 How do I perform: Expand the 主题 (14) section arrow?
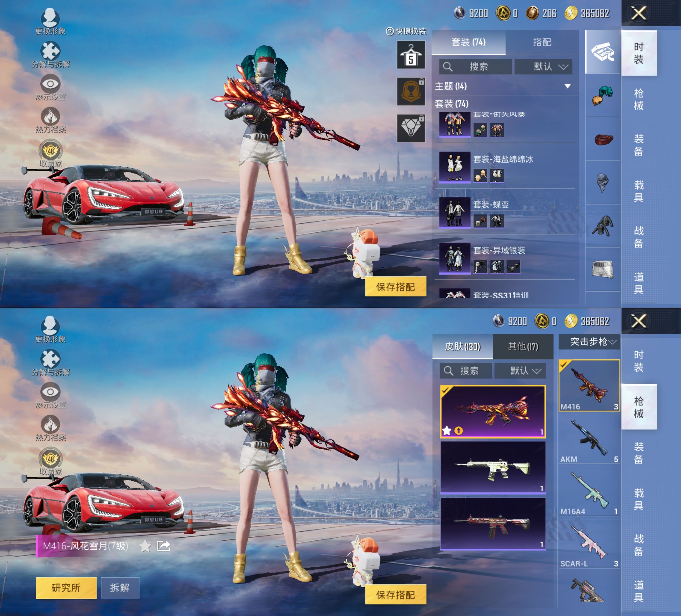pos(567,86)
